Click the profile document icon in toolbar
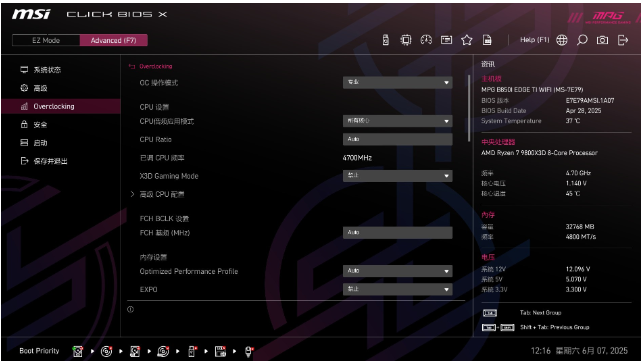643x364 pixels. [487, 40]
